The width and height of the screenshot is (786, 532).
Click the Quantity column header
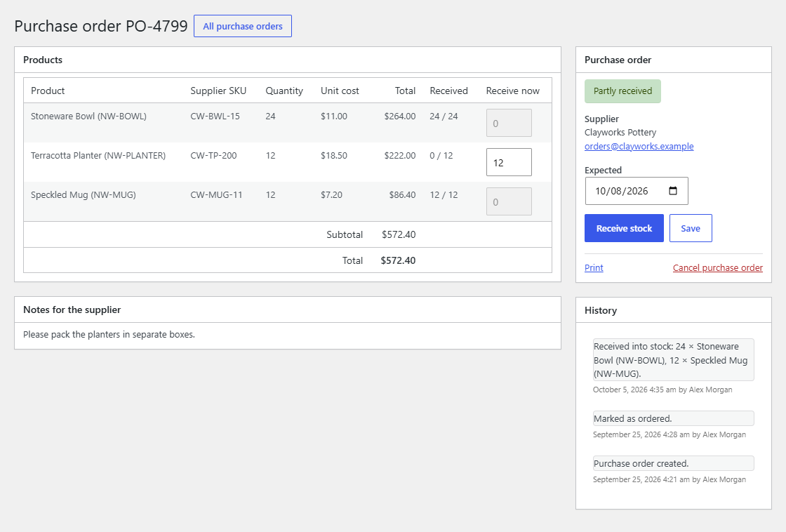point(284,91)
